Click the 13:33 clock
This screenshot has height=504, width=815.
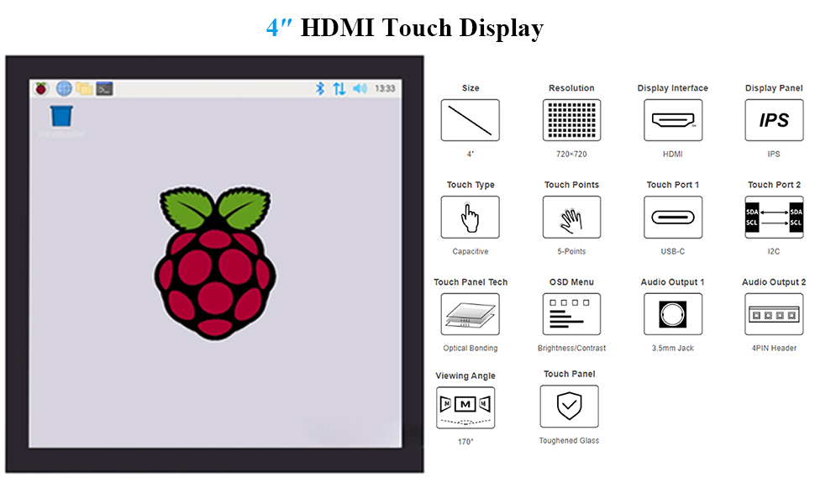pyautogui.click(x=385, y=89)
